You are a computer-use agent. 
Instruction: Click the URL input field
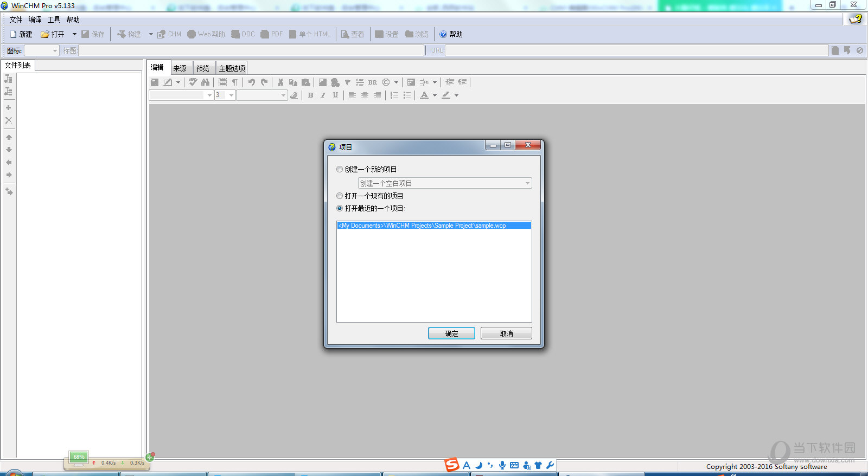[x=636, y=50]
